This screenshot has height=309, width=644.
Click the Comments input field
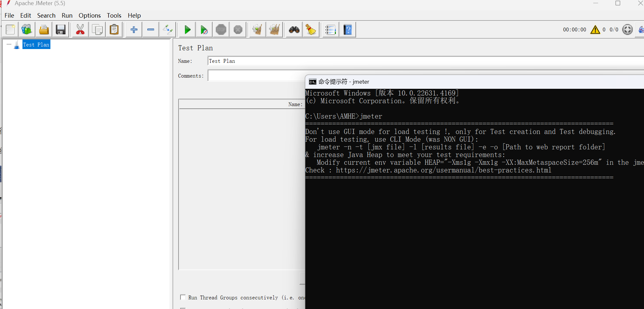coord(256,76)
